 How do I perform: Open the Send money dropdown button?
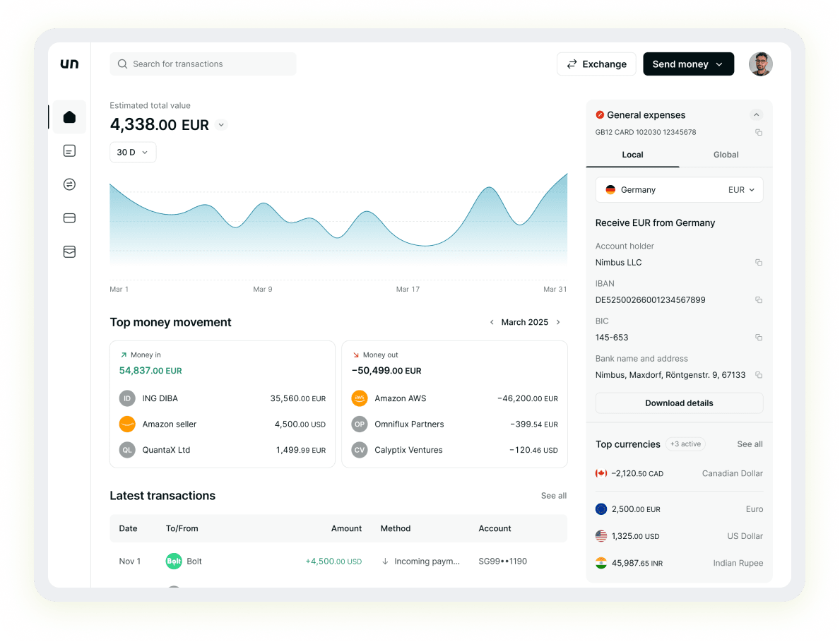688,64
